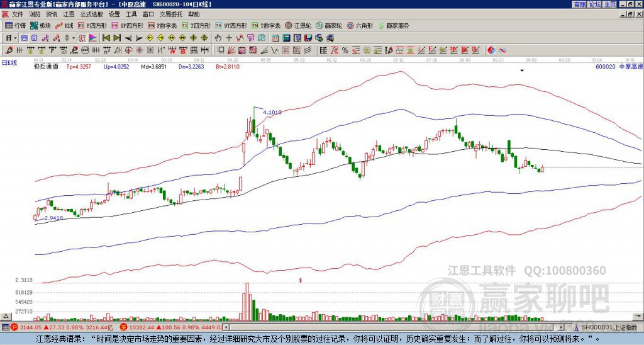644x345 pixels.
Task: Select the crosshair cursor tool
Action: [229, 38]
